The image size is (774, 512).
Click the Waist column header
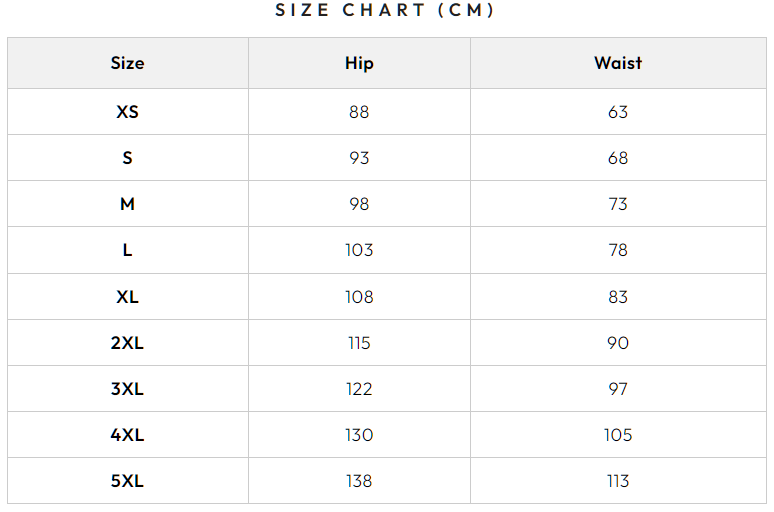tap(618, 63)
